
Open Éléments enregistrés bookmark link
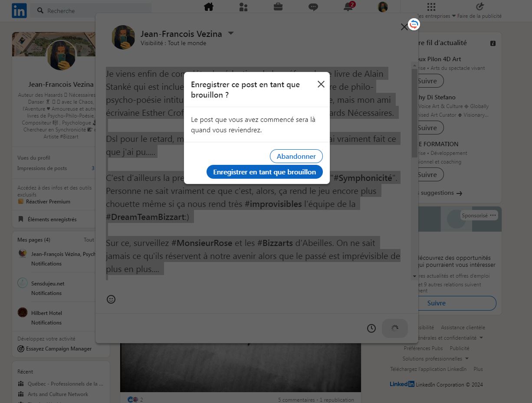pos(52,220)
